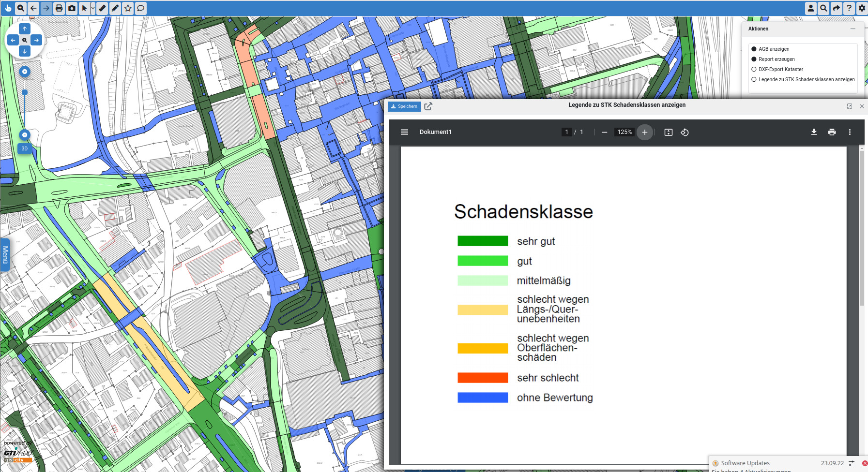Collapse the Aktionen panel
Viewport: 868px width, 472px height.
tap(854, 29)
